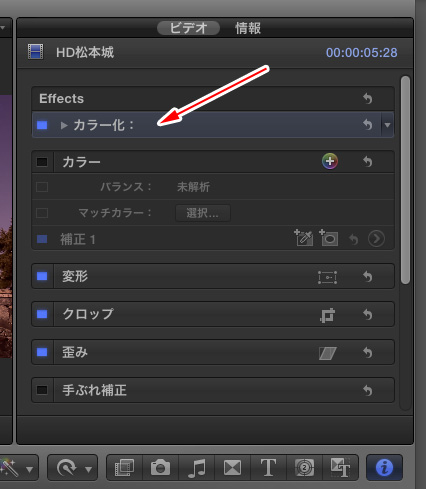Select the HD松本城 clip name
The image size is (426, 489).
(85, 52)
